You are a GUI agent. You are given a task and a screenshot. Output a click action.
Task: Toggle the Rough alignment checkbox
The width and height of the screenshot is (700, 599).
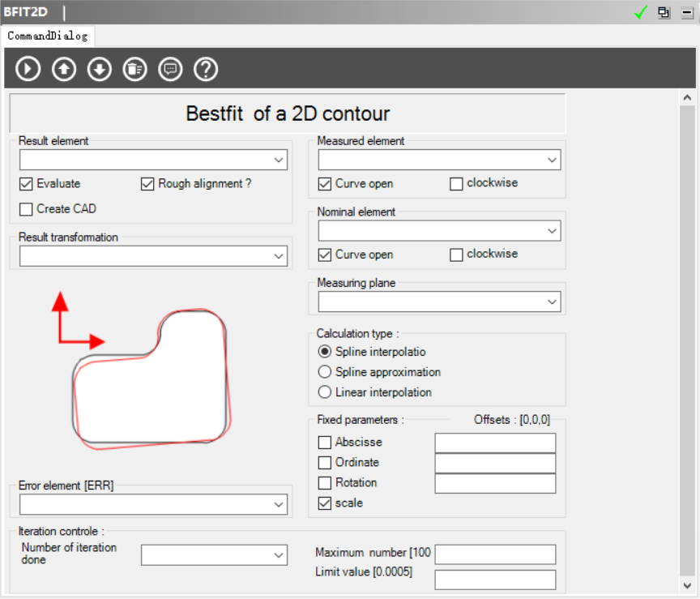147,184
